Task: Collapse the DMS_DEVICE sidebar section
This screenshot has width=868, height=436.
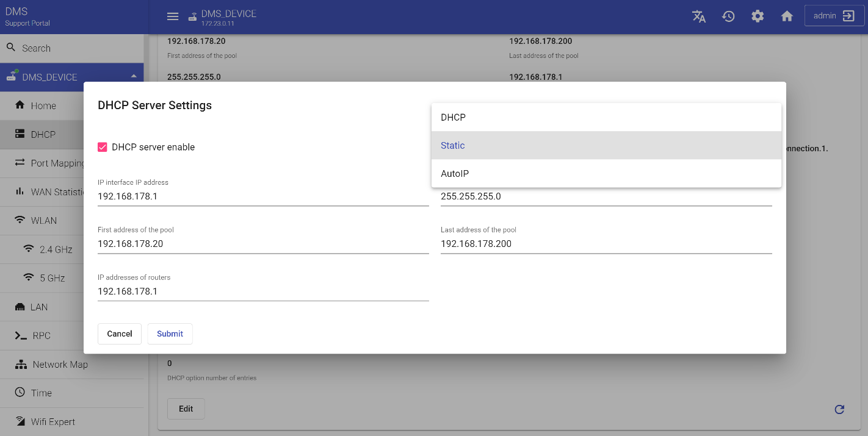Action: click(x=133, y=77)
